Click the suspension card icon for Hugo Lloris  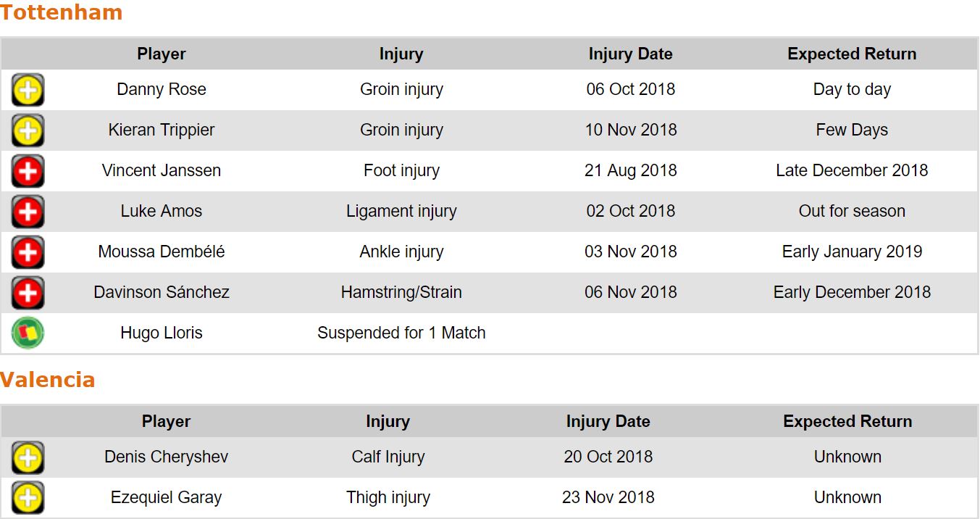coord(28,333)
